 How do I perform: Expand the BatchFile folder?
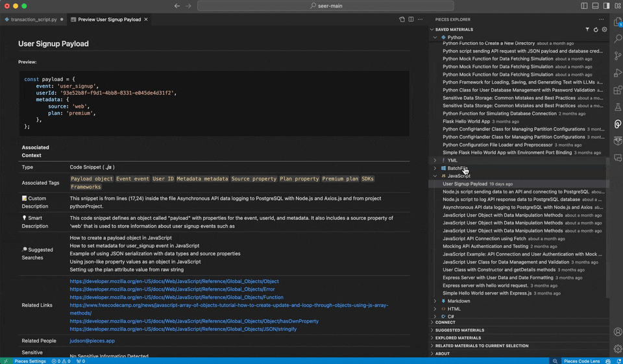click(435, 168)
